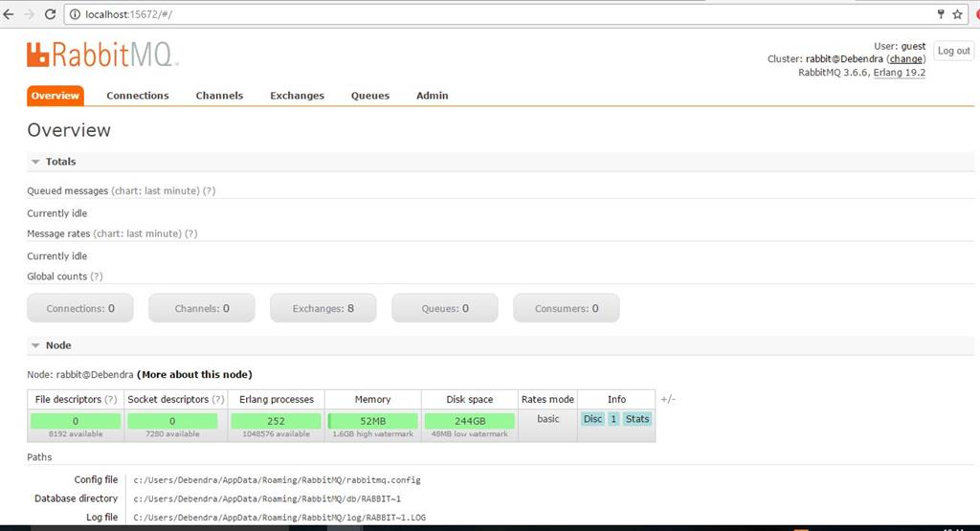
Task: Click the RabbitMQ 3.6.6 version text
Action: [x=834, y=73]
